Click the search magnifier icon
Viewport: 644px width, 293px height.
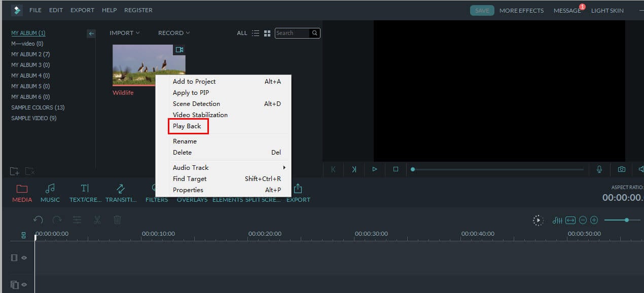pos(315,33)
